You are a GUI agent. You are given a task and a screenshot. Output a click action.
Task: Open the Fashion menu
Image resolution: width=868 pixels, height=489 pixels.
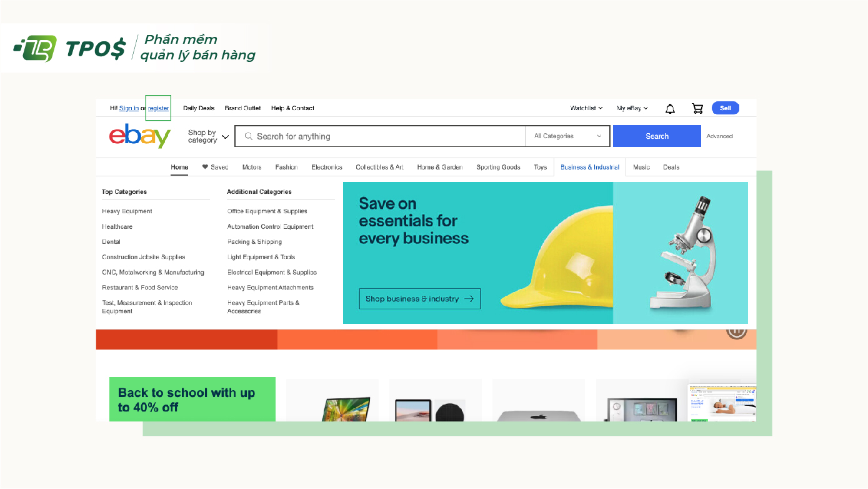pos(286,167)
